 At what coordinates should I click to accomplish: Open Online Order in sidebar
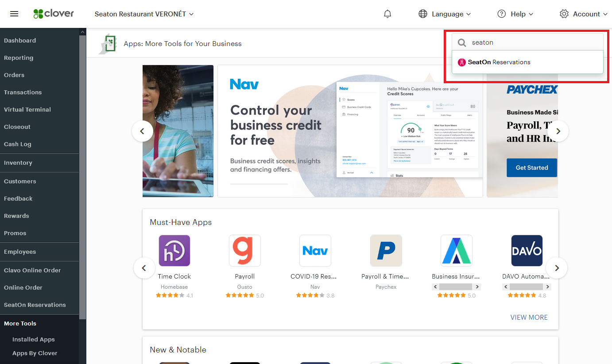tap(23, 287)
